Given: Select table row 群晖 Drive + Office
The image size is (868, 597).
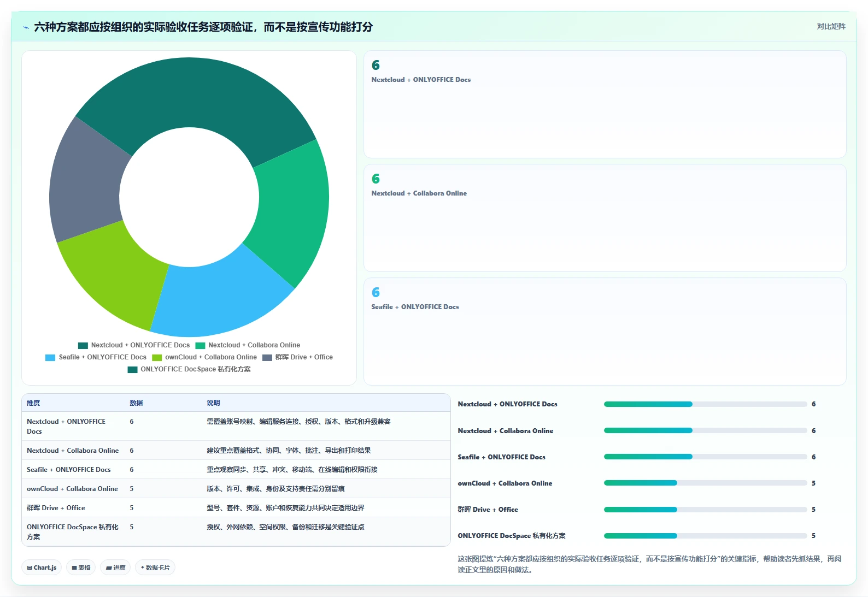Looking at the screenshot, I should pos(236,508).
